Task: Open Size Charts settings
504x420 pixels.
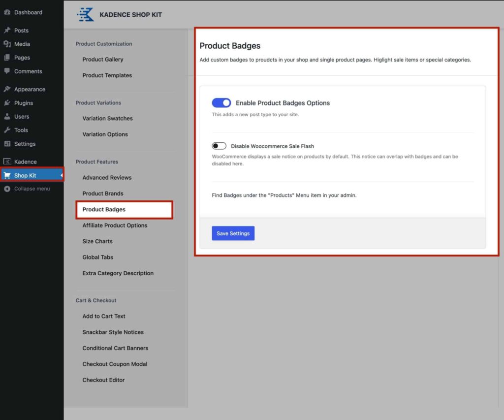Action: pyautogui.click(x=97, y=241)
